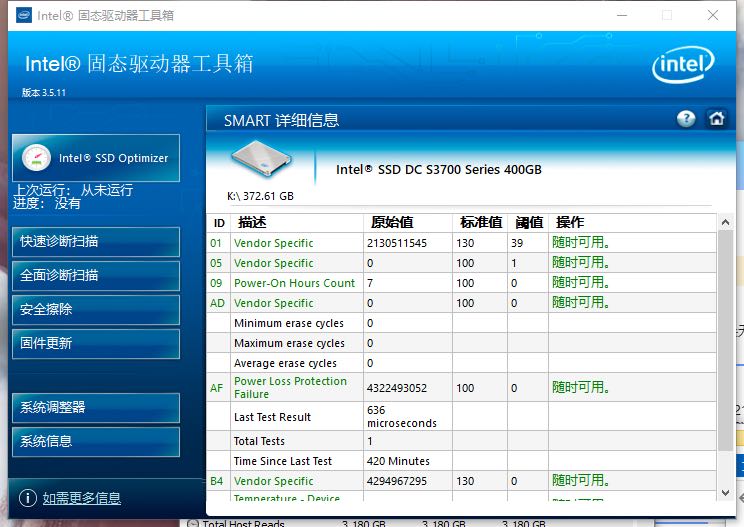Open the help question mark icon
This screenshot has height=527, width=744.
click(686, 119)
